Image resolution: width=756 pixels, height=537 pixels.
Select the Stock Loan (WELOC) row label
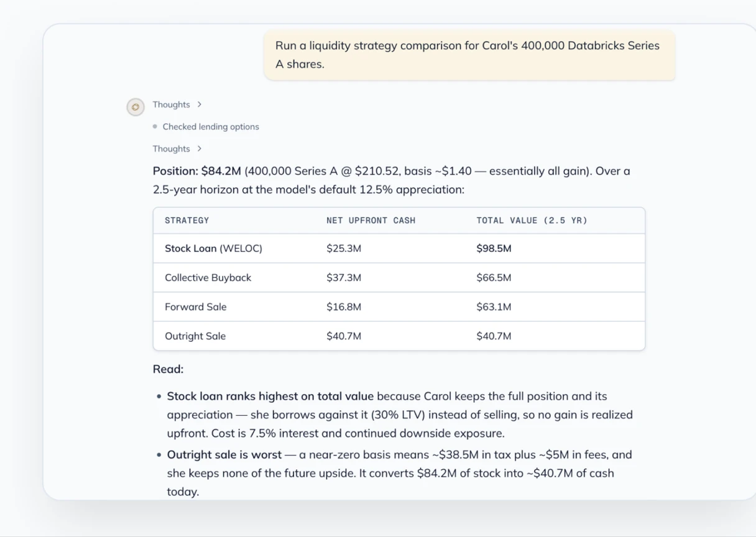pos(213,249)
